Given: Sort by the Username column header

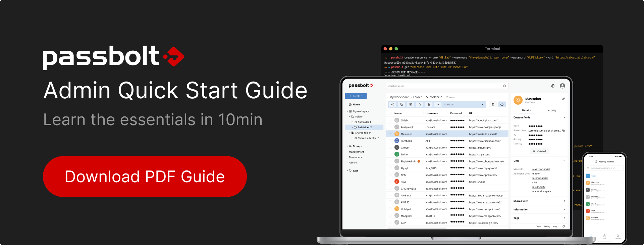Looking at the screenshot, I should (x=432, y=113).
